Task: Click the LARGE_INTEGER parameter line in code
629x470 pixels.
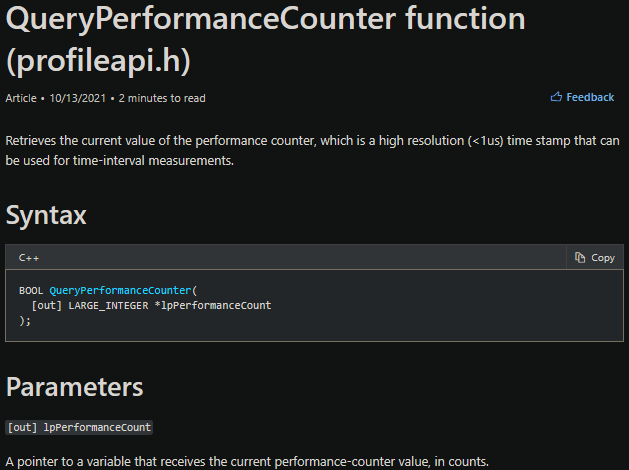Action: pyautogui.click(x=152, y=305)
